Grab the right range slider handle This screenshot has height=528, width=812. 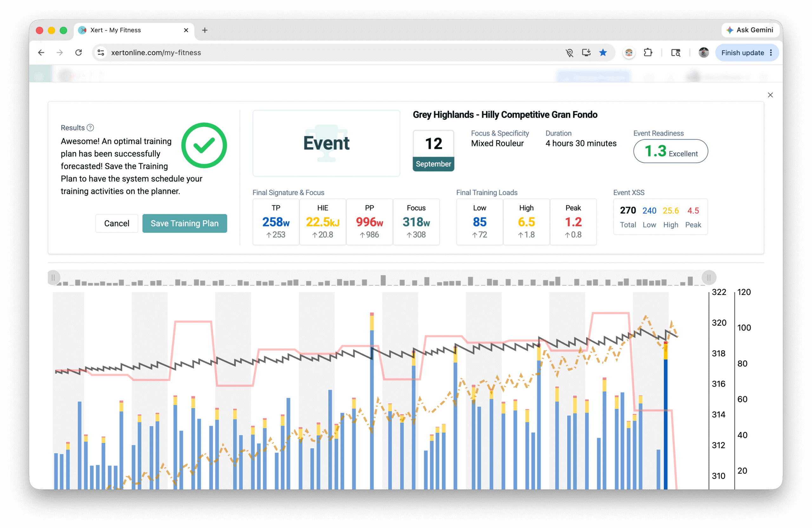[709, 278]
